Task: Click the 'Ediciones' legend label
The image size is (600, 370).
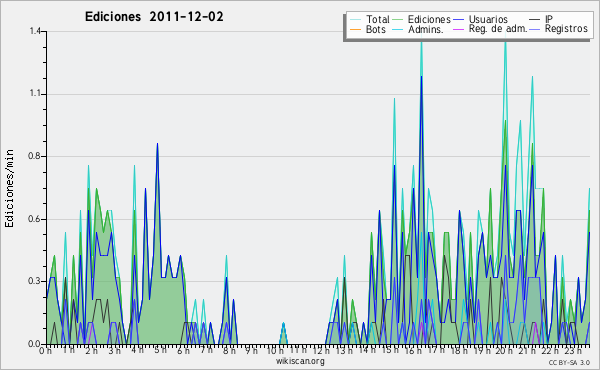Action: click(429, 19)
